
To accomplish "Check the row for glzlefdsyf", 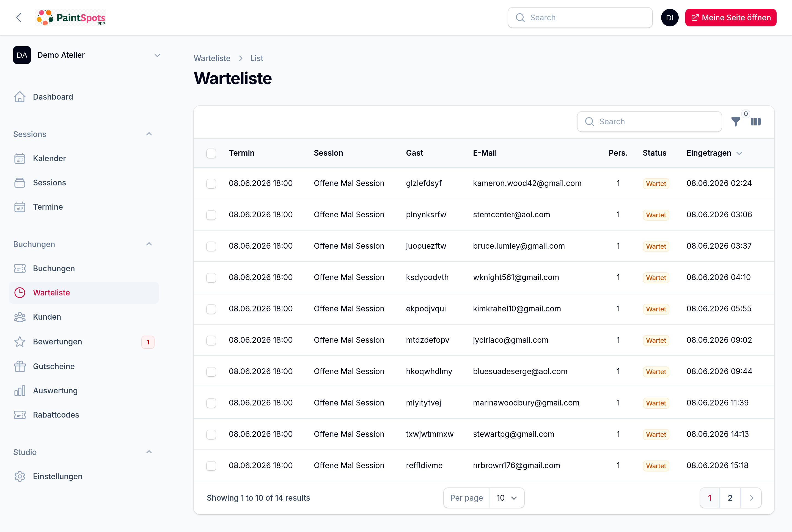I will tap(211, 183).
